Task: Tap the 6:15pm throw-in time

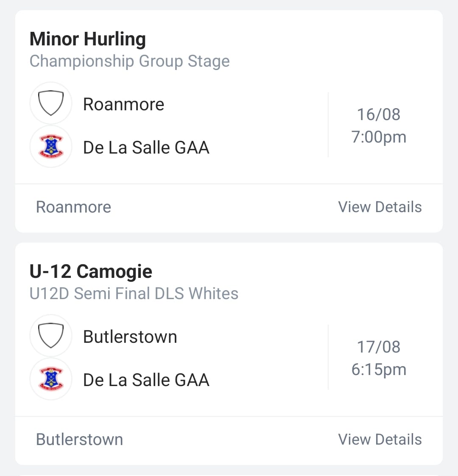Action: click(x=379, y=370)
